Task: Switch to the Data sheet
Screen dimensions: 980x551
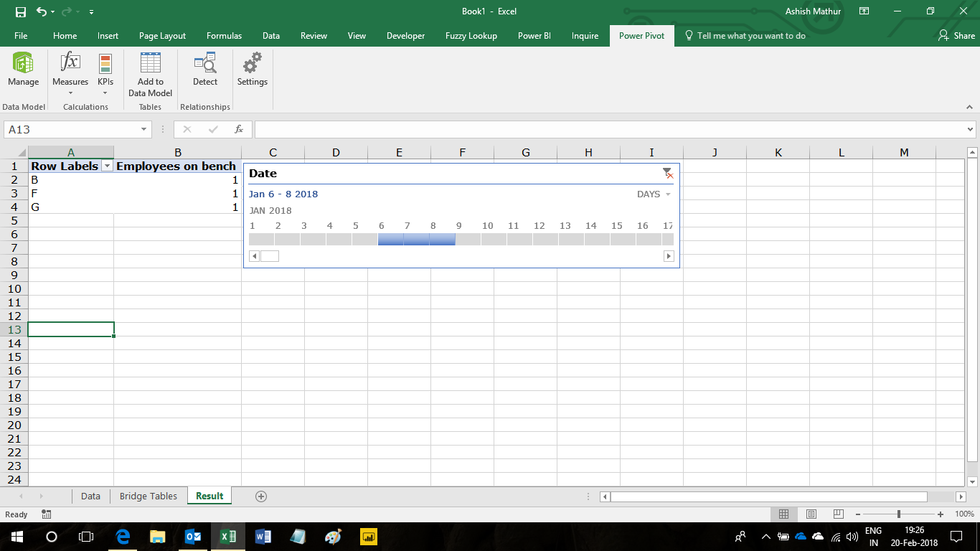Action: (x=90, y=496)
